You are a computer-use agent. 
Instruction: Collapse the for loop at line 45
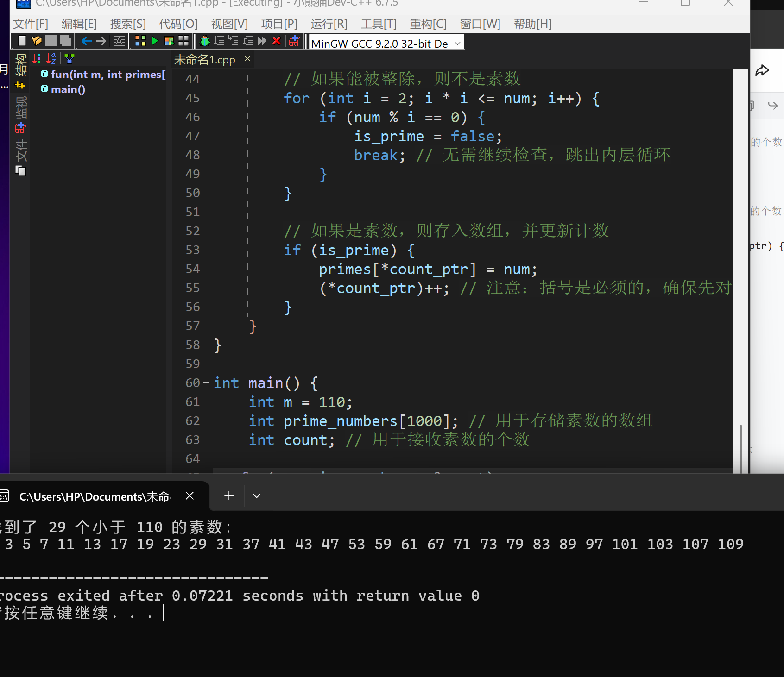point(206,98)
